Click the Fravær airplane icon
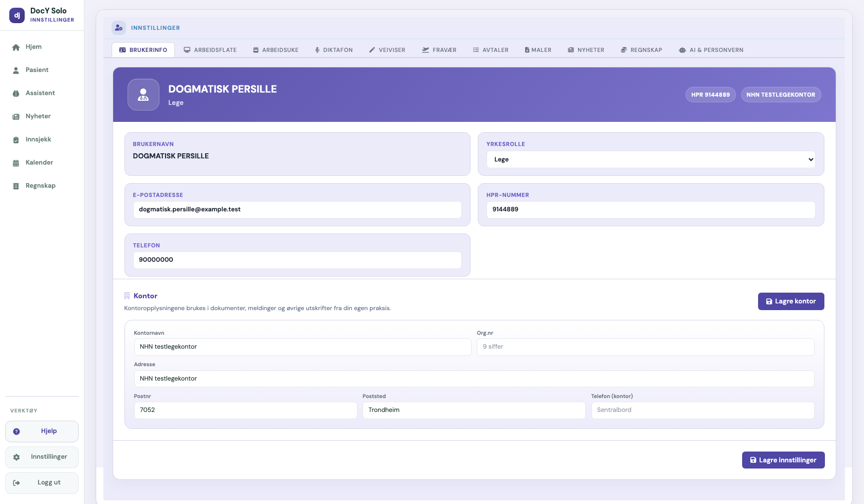The image size is (864, 504). (x=425, y=50)
